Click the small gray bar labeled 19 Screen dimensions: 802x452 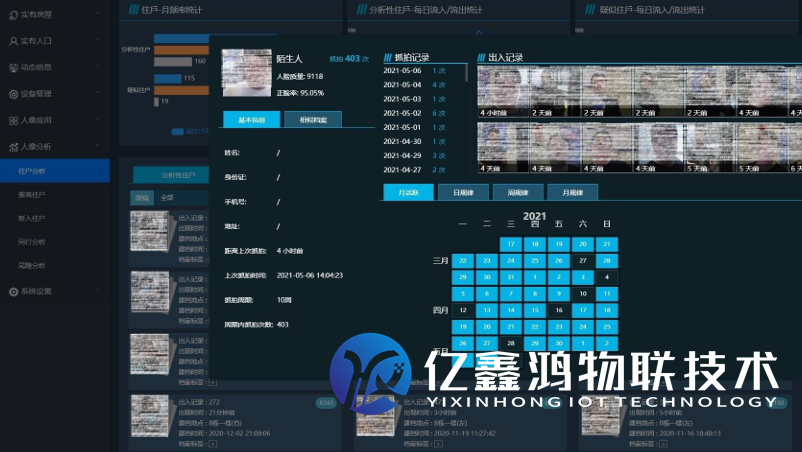(156, 102)
